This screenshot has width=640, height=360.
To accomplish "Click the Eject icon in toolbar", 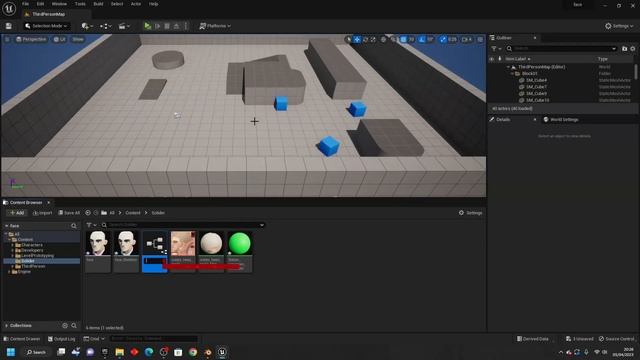I will pos(176,26).
